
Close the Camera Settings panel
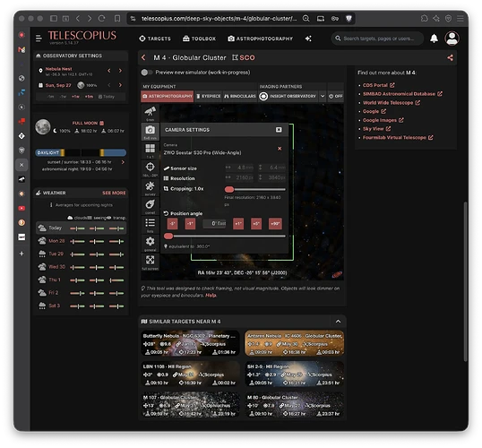pyautogui.click(x=279, y=130)
